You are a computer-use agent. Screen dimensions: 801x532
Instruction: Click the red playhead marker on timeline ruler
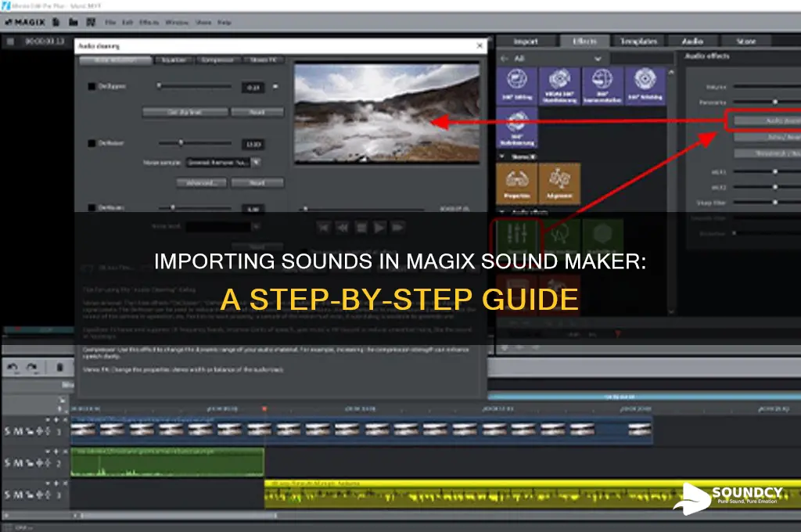pos(264,409)
